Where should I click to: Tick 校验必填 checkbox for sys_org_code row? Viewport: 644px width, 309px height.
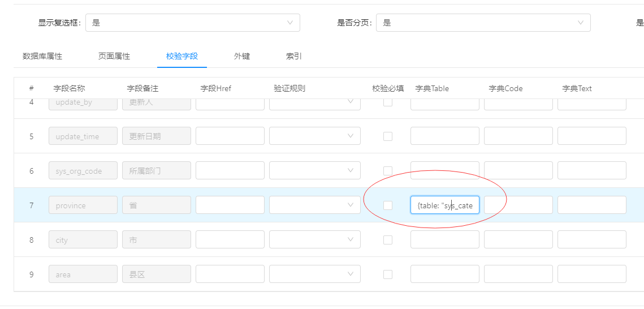(388, 170)
